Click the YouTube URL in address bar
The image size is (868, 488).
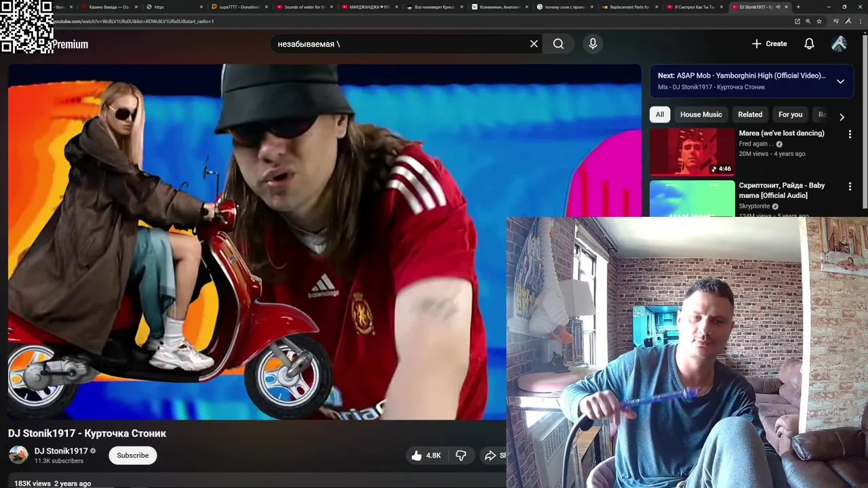pos(134,21)
